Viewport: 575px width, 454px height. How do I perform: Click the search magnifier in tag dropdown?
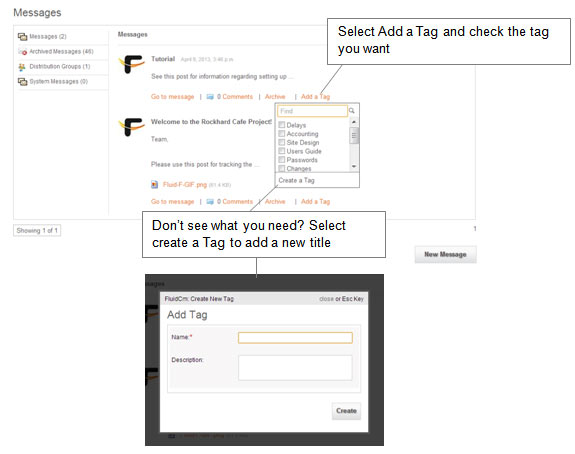(x=352, y=111)
